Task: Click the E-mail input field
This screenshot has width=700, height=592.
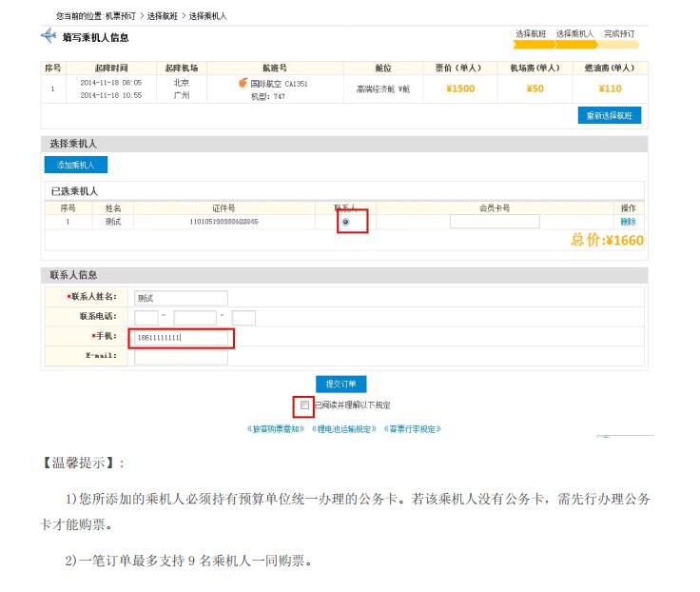Action: coord(181,357)
